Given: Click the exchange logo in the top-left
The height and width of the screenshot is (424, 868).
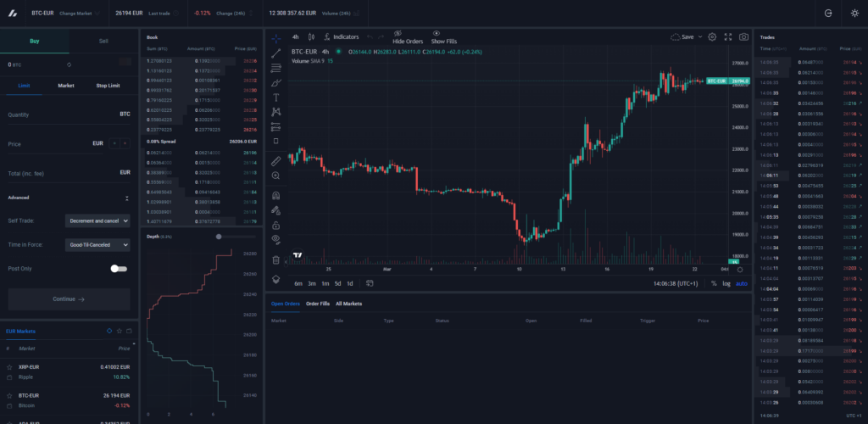Looking at the screenshot, I should pos(12,14).
